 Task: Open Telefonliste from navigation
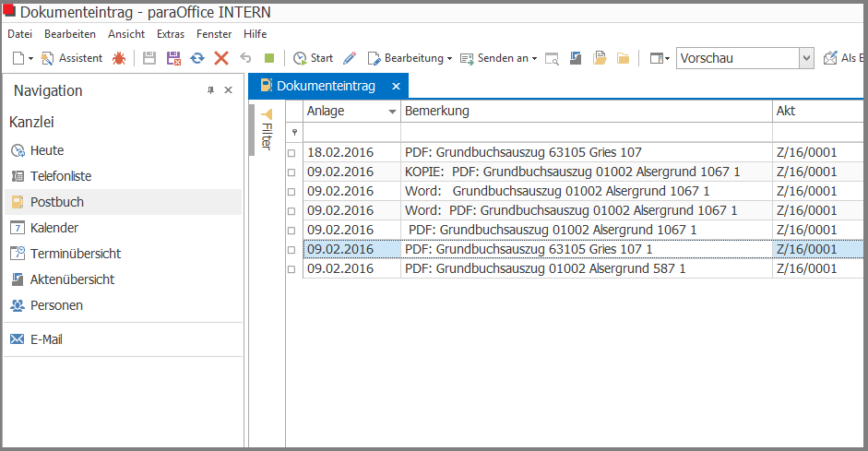tap(60, 176)
